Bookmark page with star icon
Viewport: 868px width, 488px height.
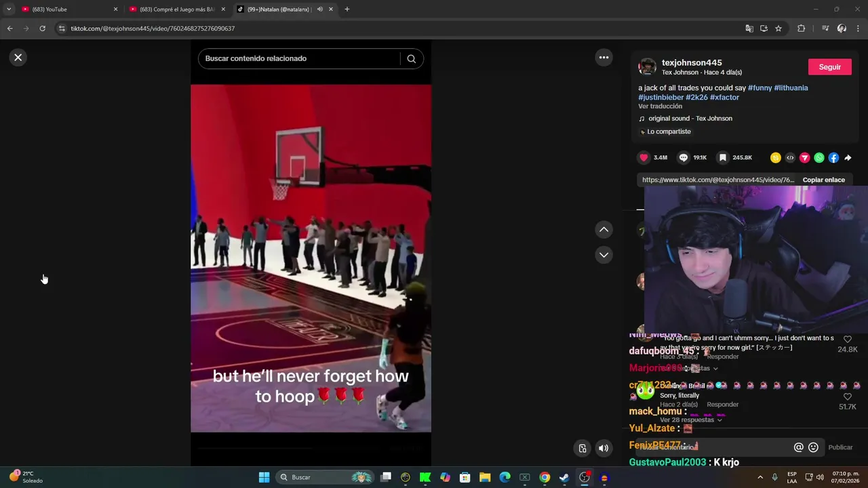click(x=778, y=28)
